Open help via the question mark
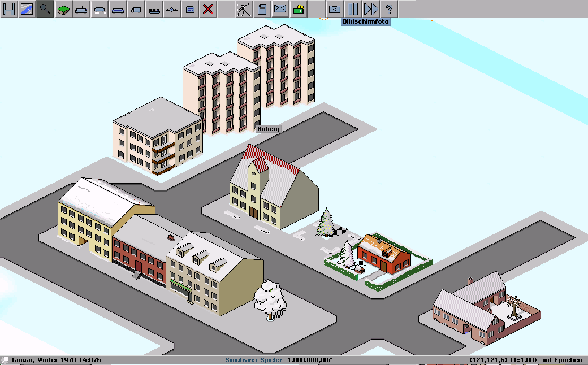 388,9
